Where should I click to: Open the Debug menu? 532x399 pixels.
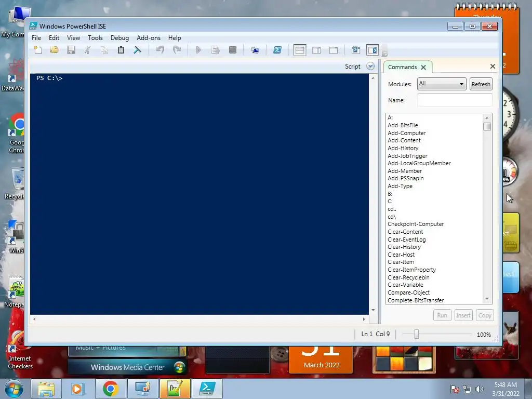[x=119, y=38]
